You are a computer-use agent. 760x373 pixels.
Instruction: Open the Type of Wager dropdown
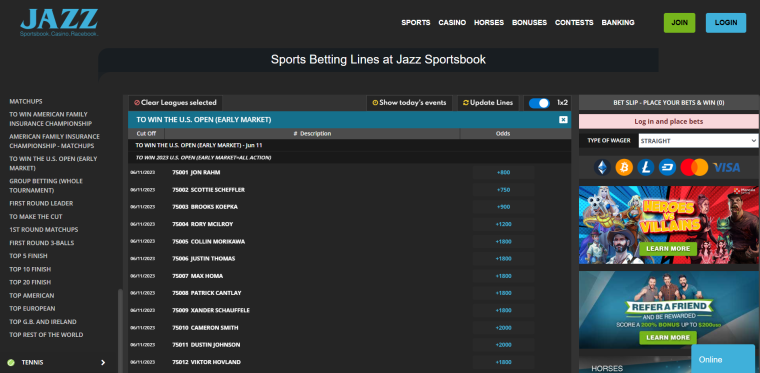(x=698, y=140)
